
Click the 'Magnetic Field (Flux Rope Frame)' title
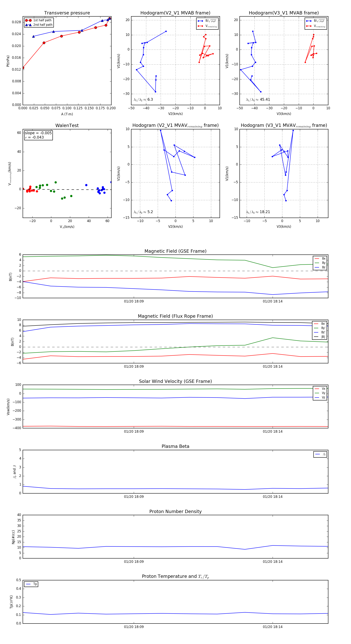point(175,316)
